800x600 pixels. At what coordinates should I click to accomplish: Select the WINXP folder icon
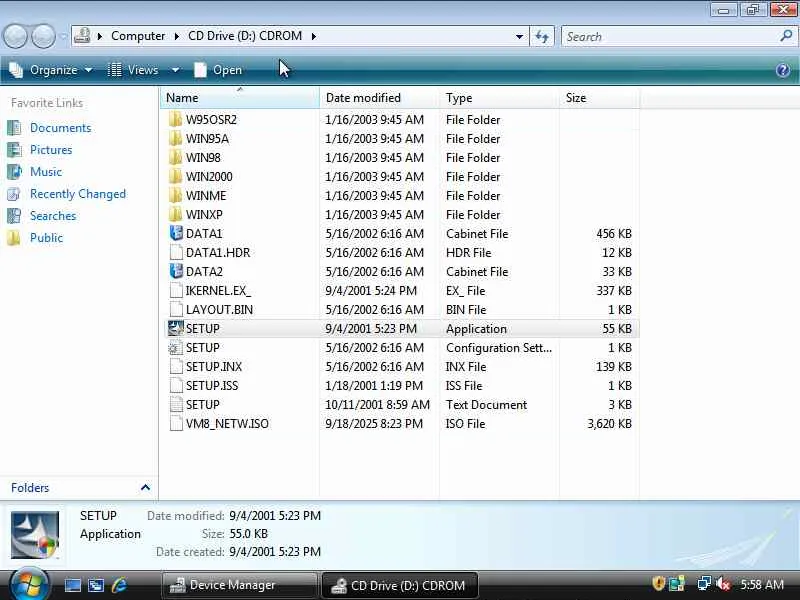point(176,214)
